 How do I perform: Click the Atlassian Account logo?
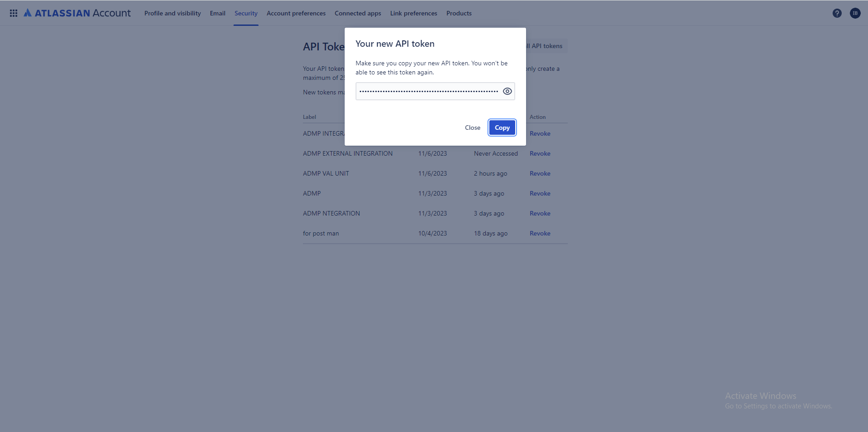click(x=77, y=13)
